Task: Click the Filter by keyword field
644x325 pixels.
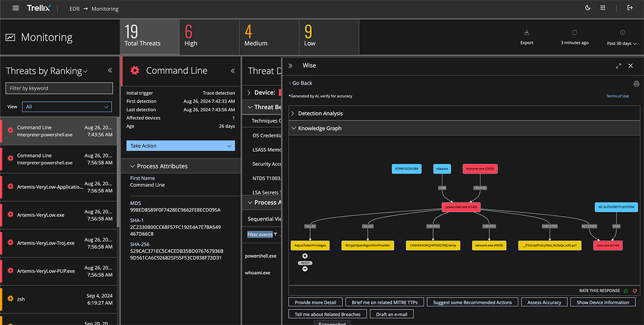Action: tap(59, 88)
